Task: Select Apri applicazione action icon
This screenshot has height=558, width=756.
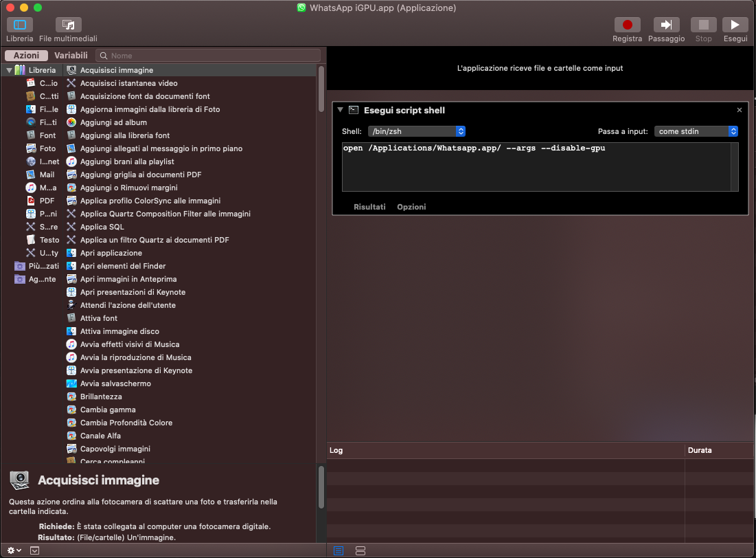Action: (x=71, y=252)
